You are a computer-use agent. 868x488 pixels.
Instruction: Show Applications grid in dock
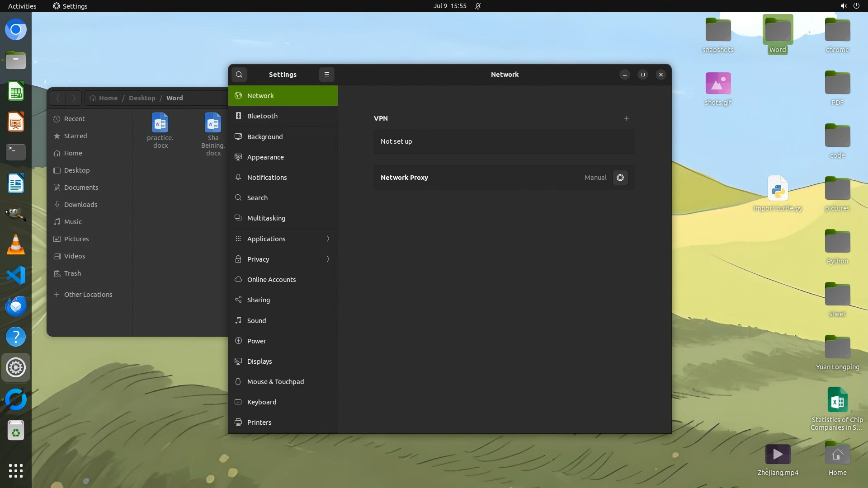click(x=16, y=471)
